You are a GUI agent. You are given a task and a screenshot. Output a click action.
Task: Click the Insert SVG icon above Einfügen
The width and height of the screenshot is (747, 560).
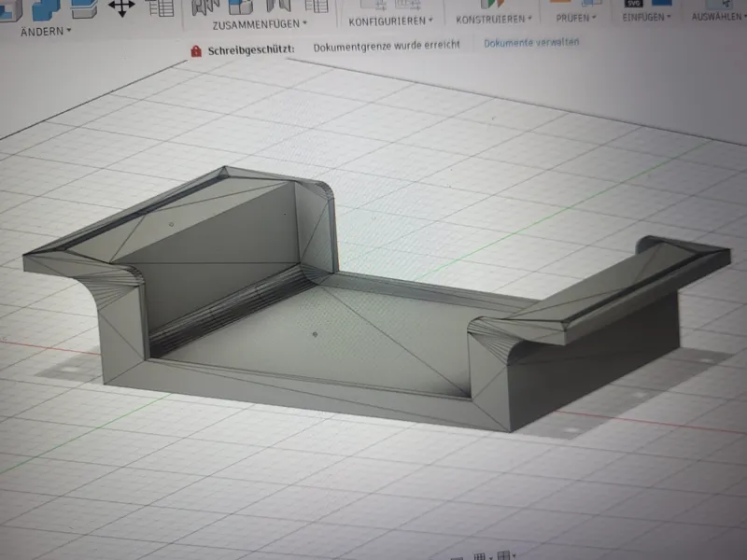633,4
